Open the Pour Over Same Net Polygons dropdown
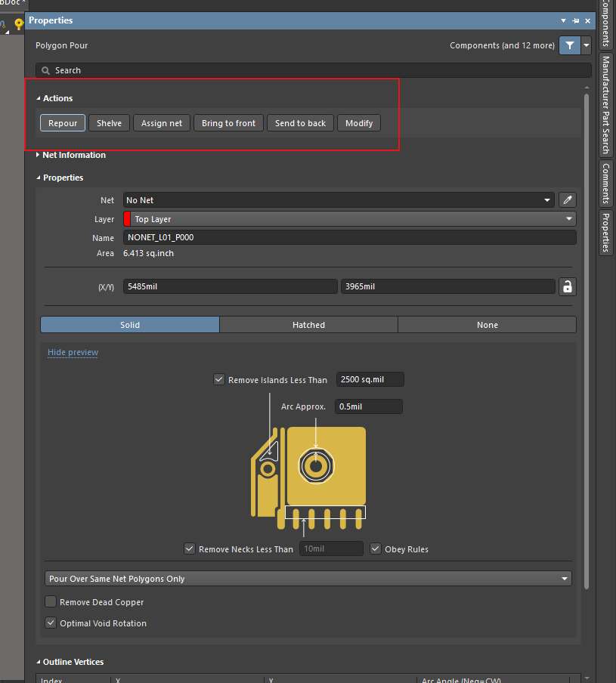The image size is (616, 683). [x=308, y=579]
